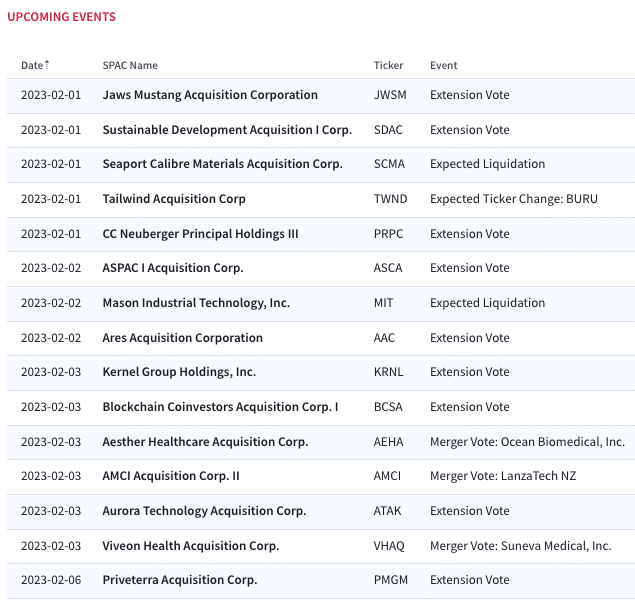Viewport: 635px width, 603px height.
Task: Click 'Merger Vote: Ocean Biomedical, Inc.' event
Action: 527,442
